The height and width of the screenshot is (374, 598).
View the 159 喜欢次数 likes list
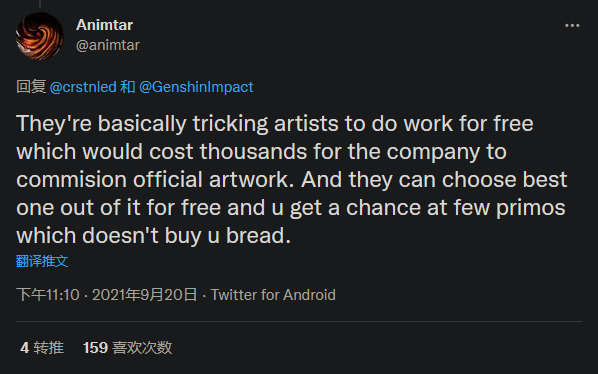tap(127, 348)
